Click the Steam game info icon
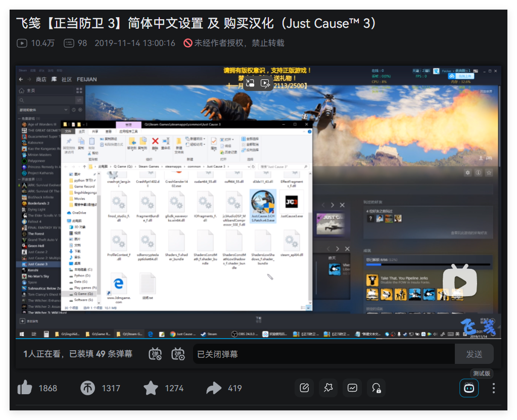 click(478, 172)
